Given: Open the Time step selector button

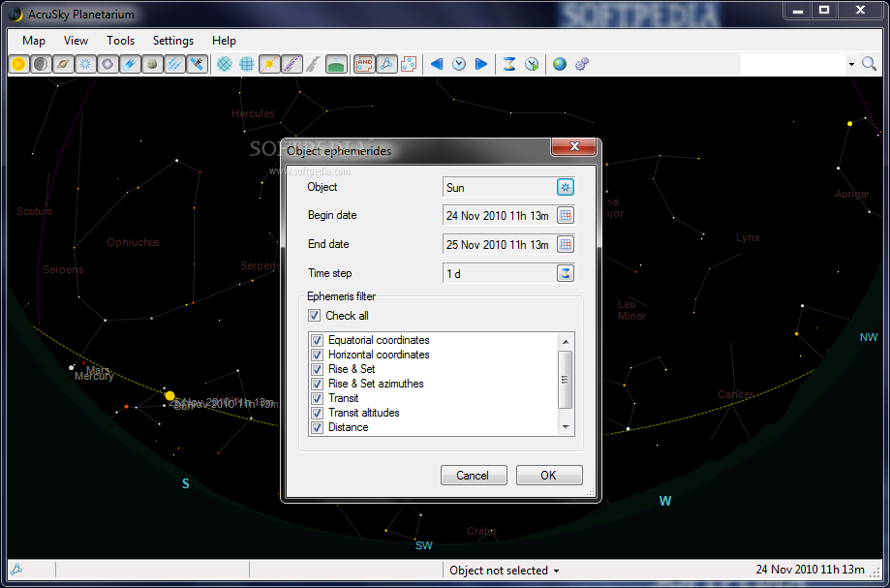Looking at the screenshot, I should pos(566,273).
